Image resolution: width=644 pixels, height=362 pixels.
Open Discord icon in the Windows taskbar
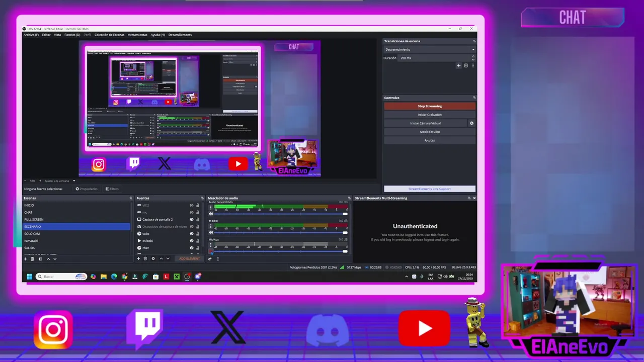click(198, 277)
